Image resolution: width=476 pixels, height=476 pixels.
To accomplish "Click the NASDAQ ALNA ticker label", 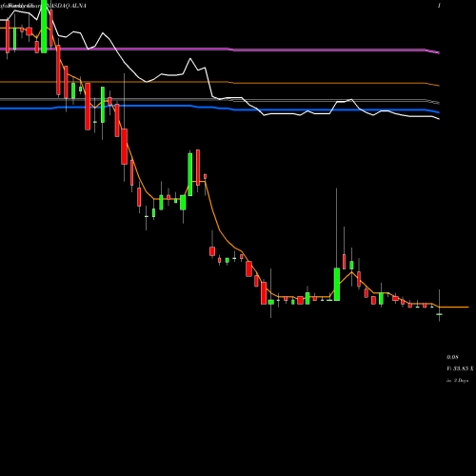I will (66, 6).
